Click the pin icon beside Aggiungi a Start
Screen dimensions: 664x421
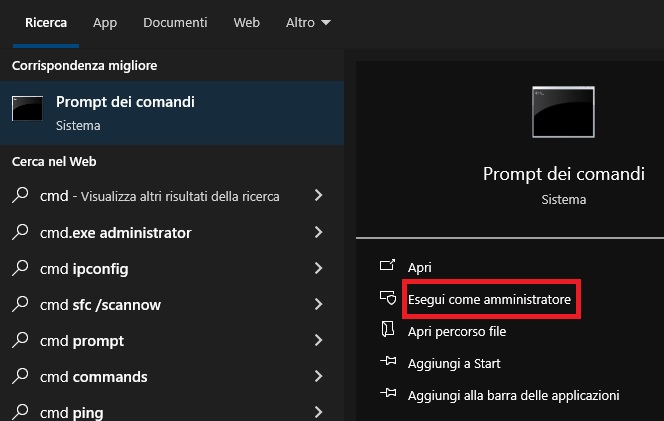[388, 361]
